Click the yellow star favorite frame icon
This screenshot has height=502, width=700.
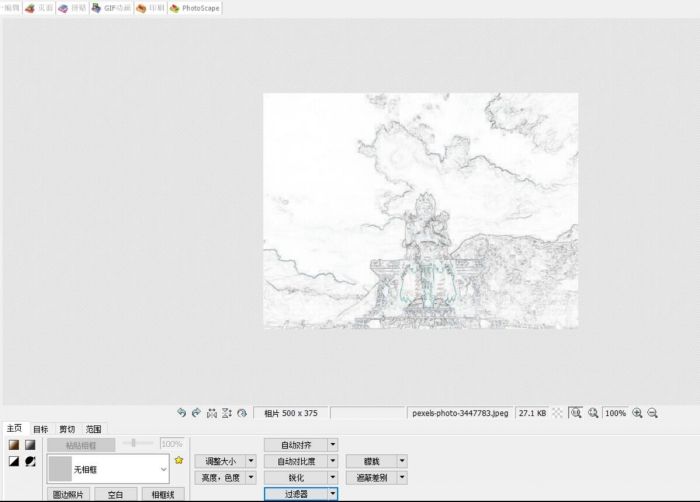[x=179, y=460]
